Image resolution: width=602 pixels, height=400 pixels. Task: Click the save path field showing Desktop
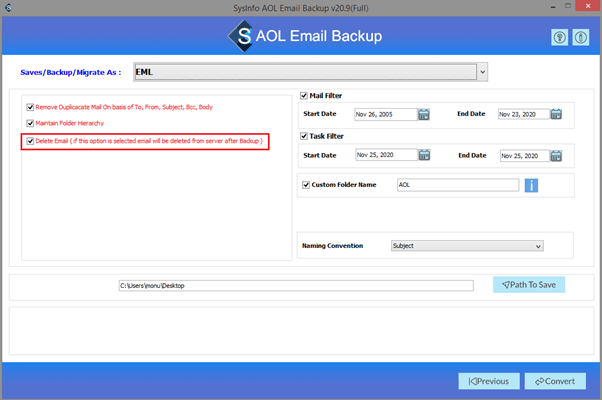(x=296, y=286)
